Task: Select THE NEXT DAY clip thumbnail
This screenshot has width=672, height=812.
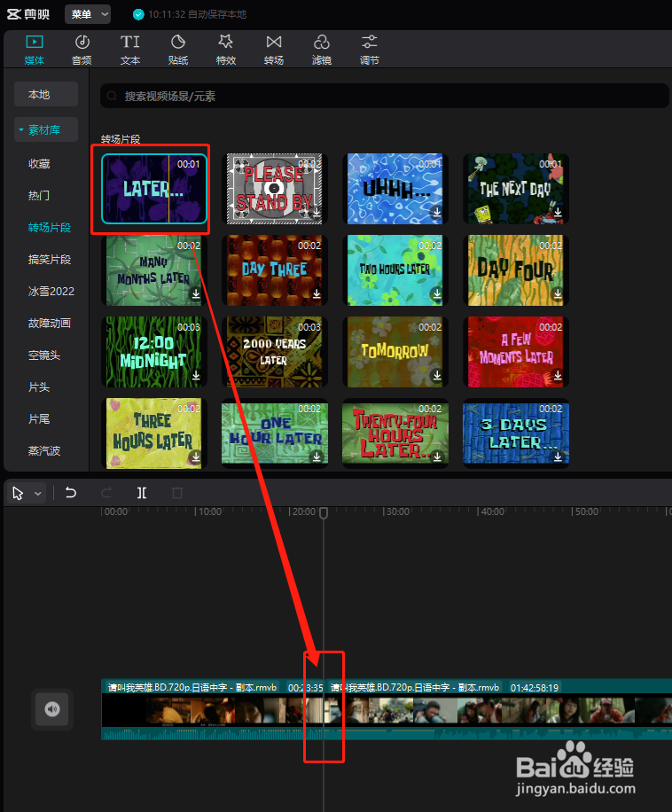Action: [516, 189]
